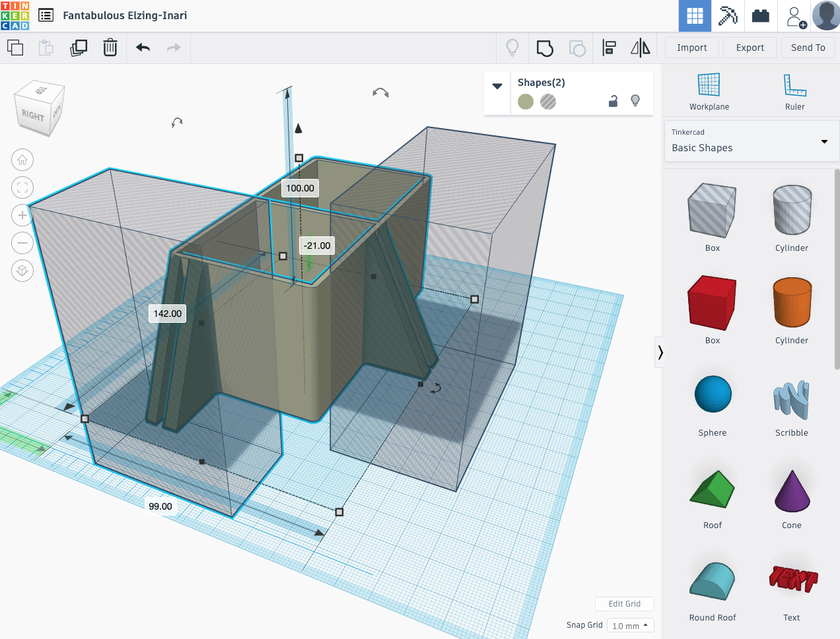Select the Ruler tool
The height and width of the screenshot is (639, 840).
[x=795, y=92]
